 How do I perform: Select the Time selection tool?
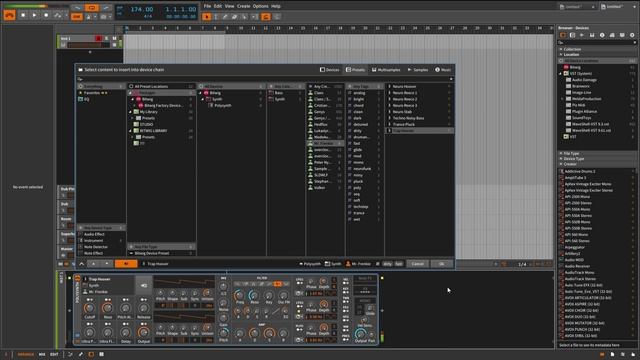pos(216,17)
